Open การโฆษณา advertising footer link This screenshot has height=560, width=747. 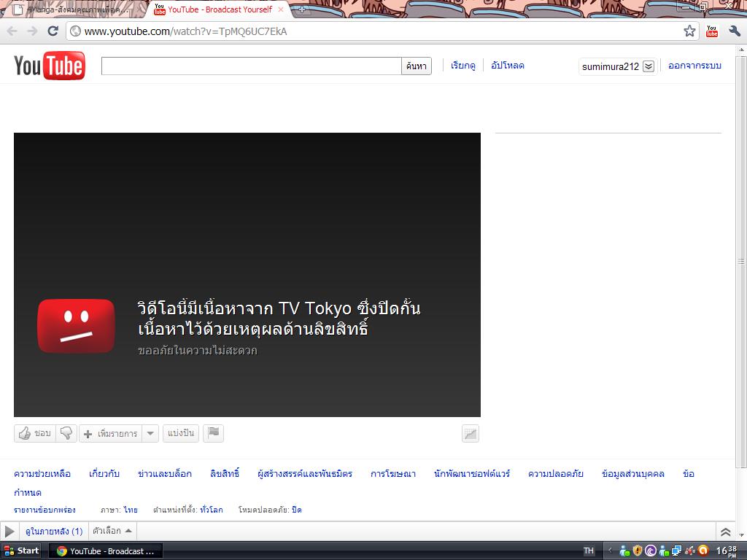tap(393, 474)
